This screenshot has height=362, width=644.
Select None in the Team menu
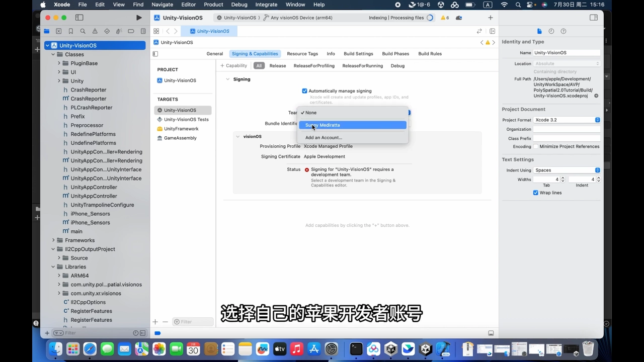pos(353,113)
